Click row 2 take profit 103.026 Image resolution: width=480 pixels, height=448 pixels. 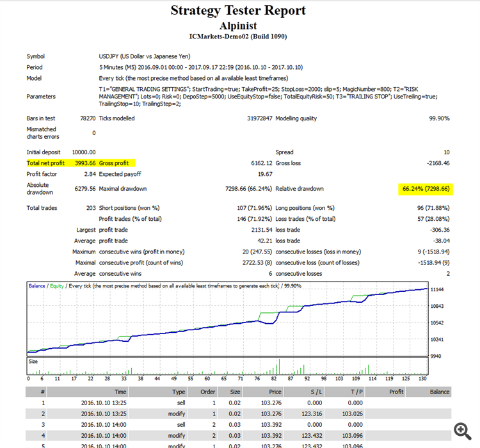click(x=353, y=414)
